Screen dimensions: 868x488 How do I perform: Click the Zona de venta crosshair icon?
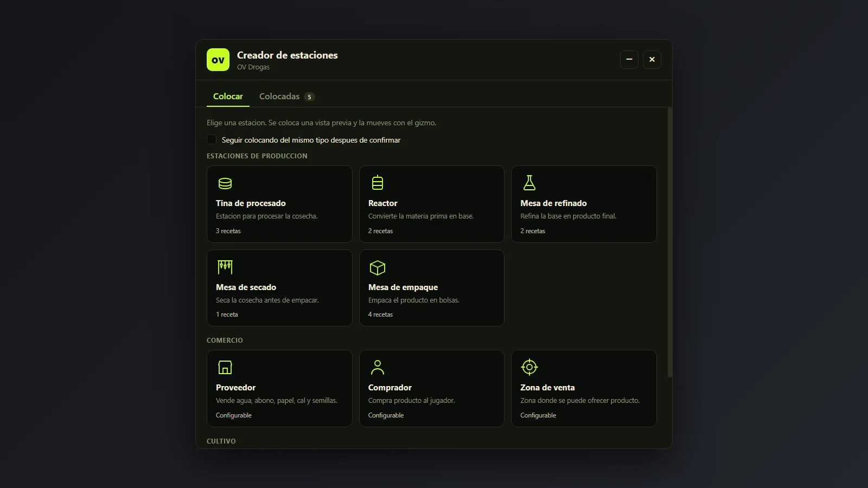click(x=529, y=367)
